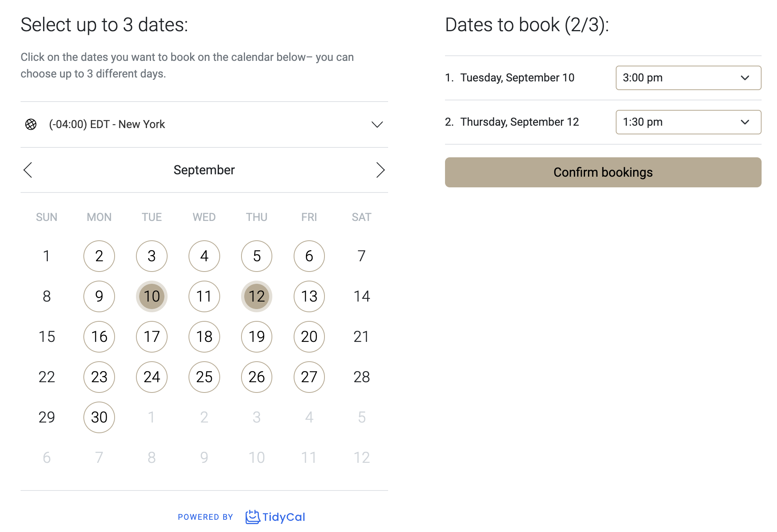This screenshot has height=532, width=777.
Task: Deselect September 12 on the calendar
Action: [x=256, y=296]
